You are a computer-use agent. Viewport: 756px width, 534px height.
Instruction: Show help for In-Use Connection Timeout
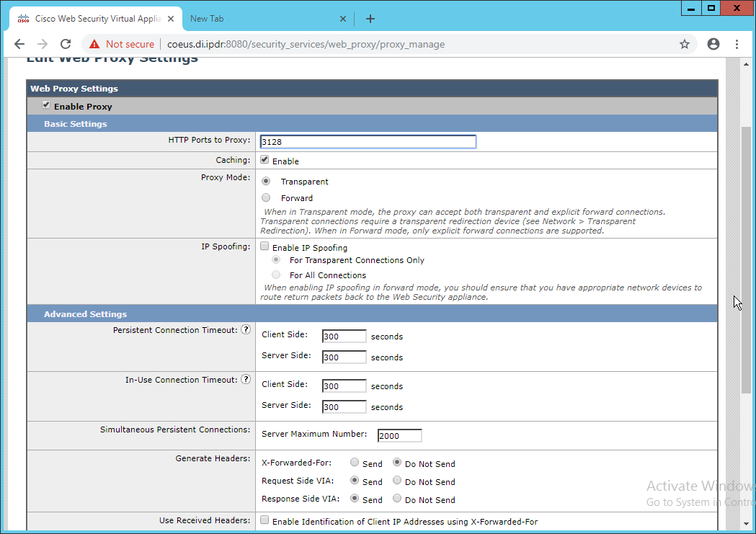point(246,379)
